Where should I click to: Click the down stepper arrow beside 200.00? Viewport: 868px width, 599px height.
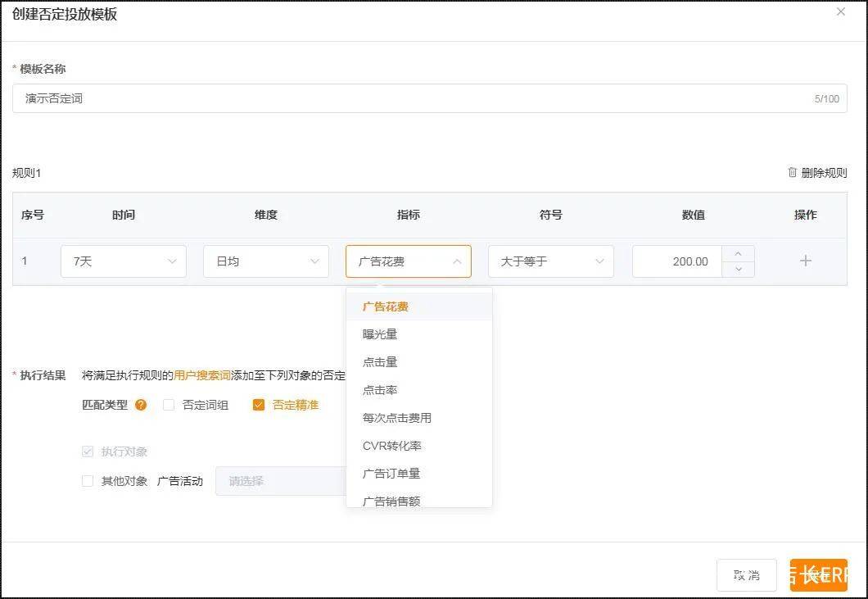pos(739,268)
